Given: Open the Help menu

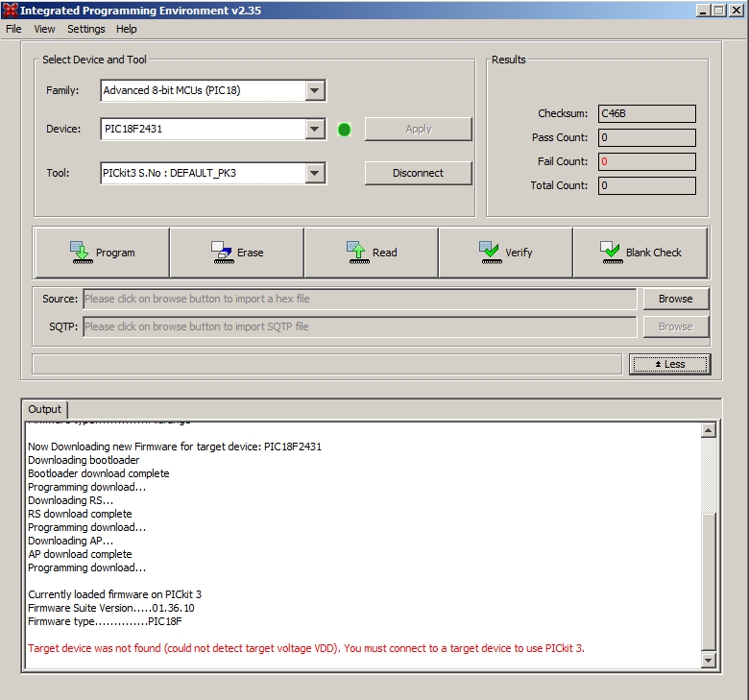Looking at the screenshot, I should coord(127,29).
